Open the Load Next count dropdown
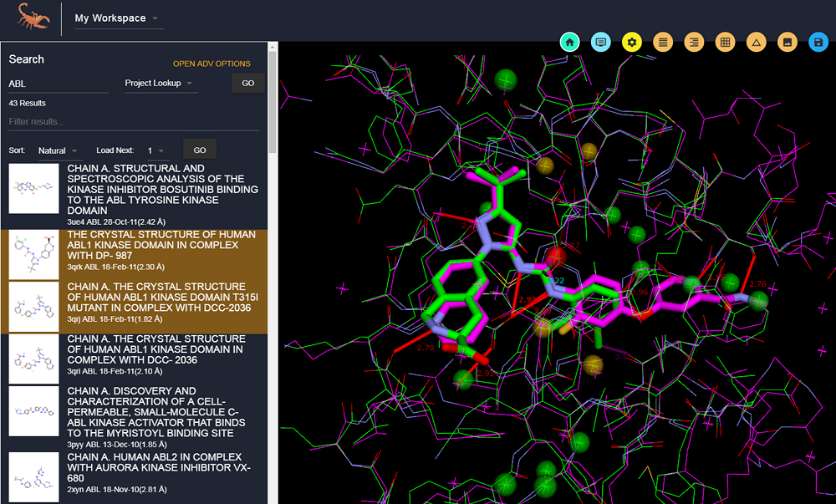Viewport: 836px width, 504px height. [156, 150]
